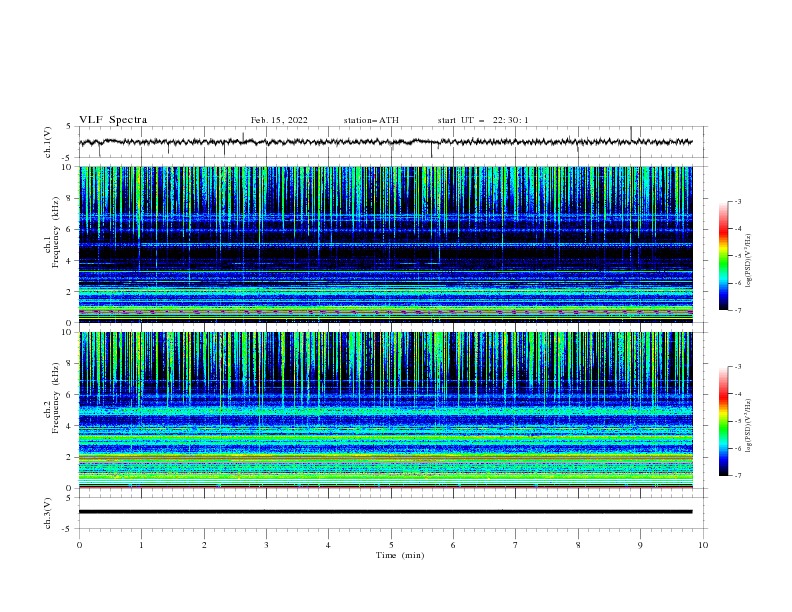Click the log(PSD) label beside ch.1 color bar
This screenshot has width=792, height=612.
click(749, 261)
